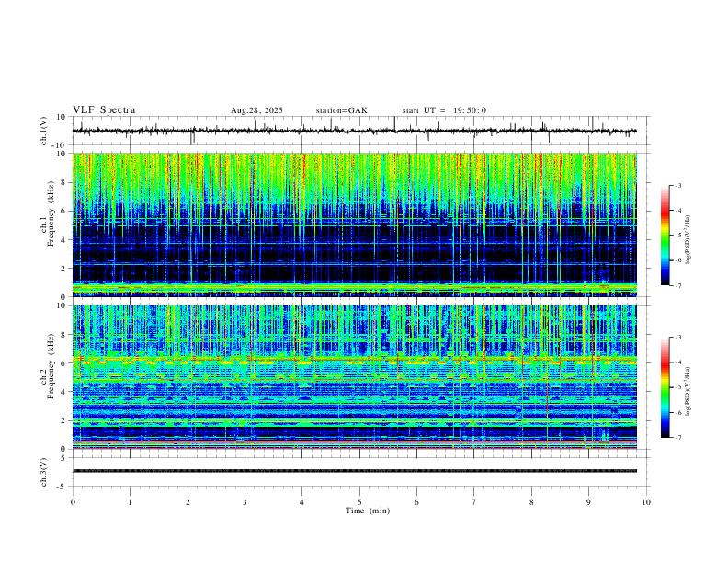Click the "station=GAK" label

click(342, 110)
